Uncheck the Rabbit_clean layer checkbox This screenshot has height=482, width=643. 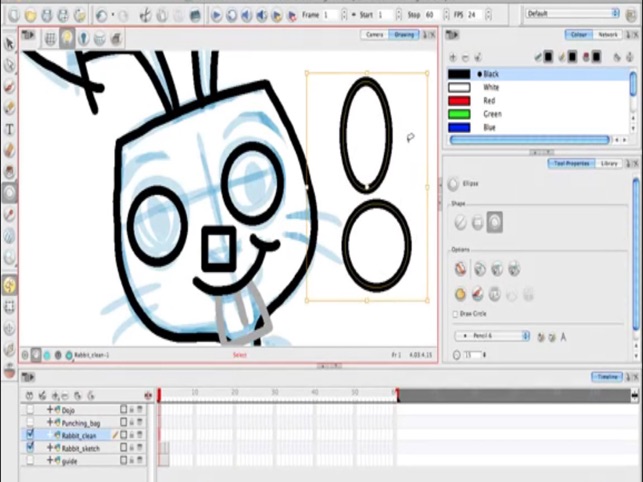[x=30, y=435]
